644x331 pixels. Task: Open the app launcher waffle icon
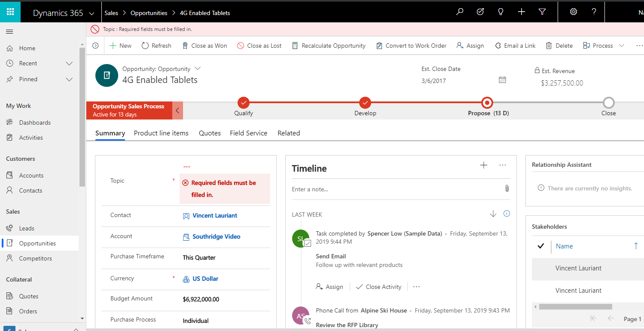click(10, 12)
